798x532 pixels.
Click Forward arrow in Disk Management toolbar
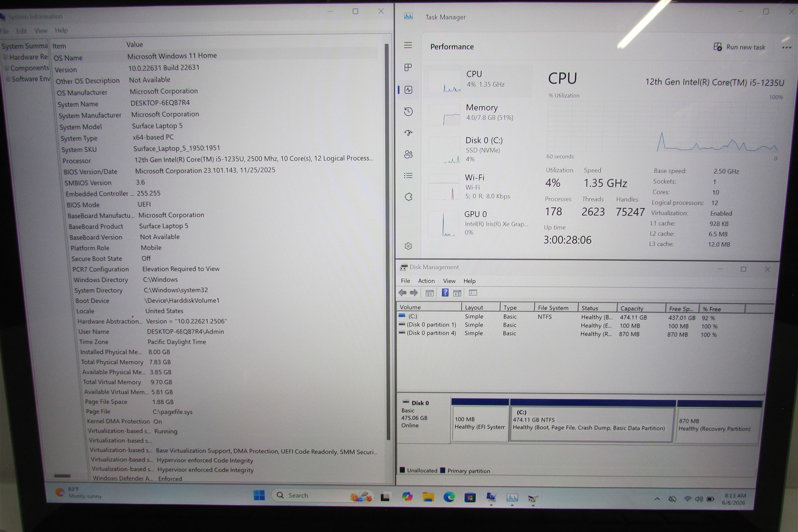(414, 293)
